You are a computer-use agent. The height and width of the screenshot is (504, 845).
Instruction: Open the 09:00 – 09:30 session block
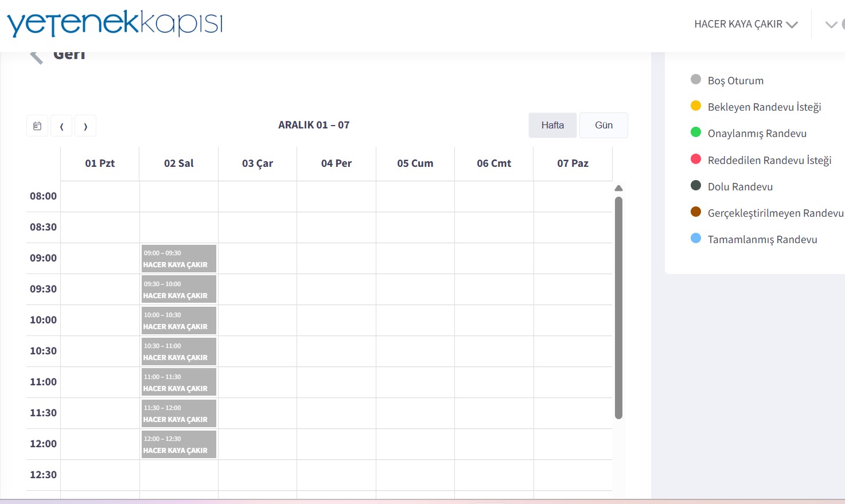click(x=178, y=259)
